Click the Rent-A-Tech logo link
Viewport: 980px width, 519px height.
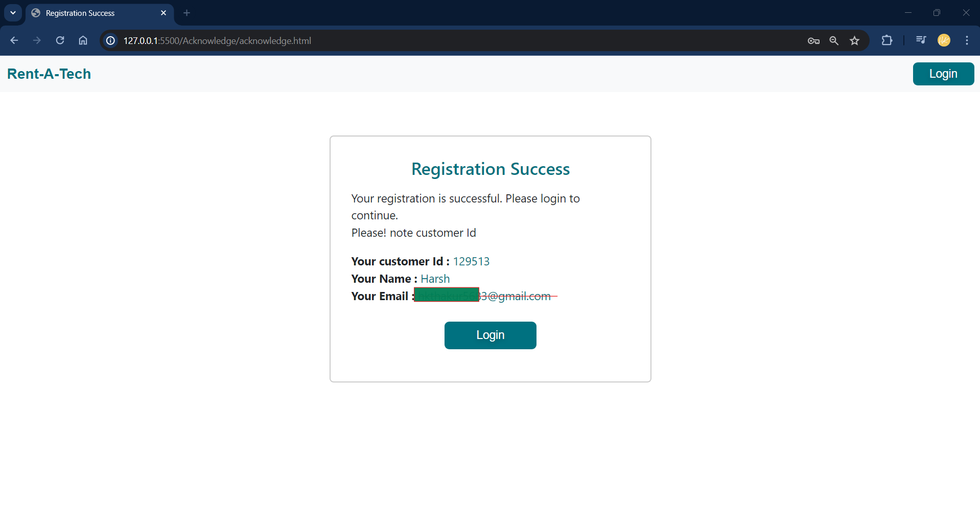coord(49,74)
